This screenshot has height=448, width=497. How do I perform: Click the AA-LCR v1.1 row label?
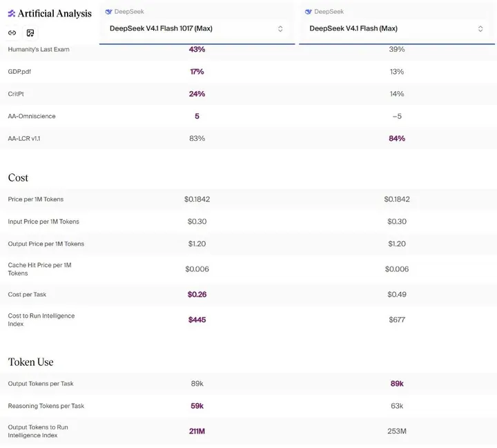click(x=24, y=139)
